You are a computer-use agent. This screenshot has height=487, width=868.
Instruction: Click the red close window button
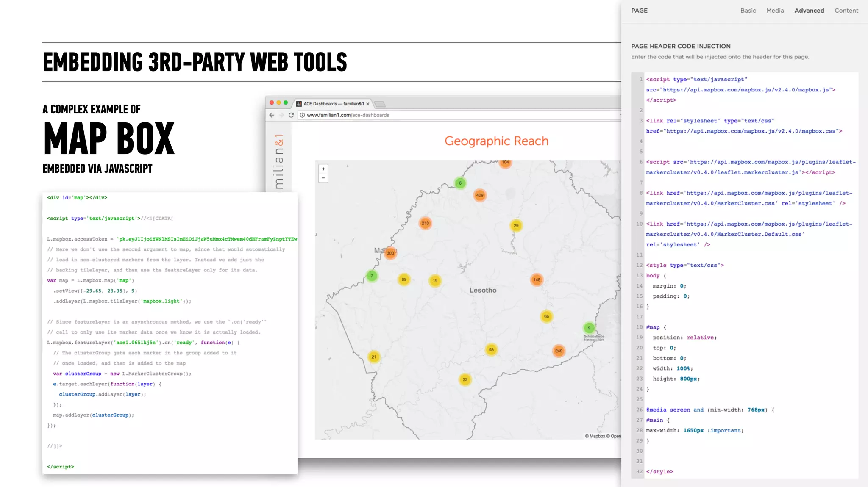[272, 103]
